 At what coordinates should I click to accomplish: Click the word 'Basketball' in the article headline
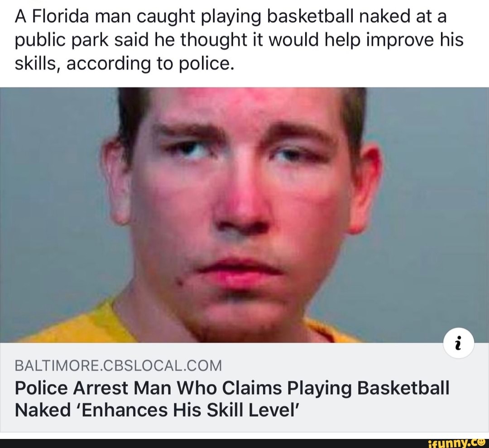[x=403, y=388]
